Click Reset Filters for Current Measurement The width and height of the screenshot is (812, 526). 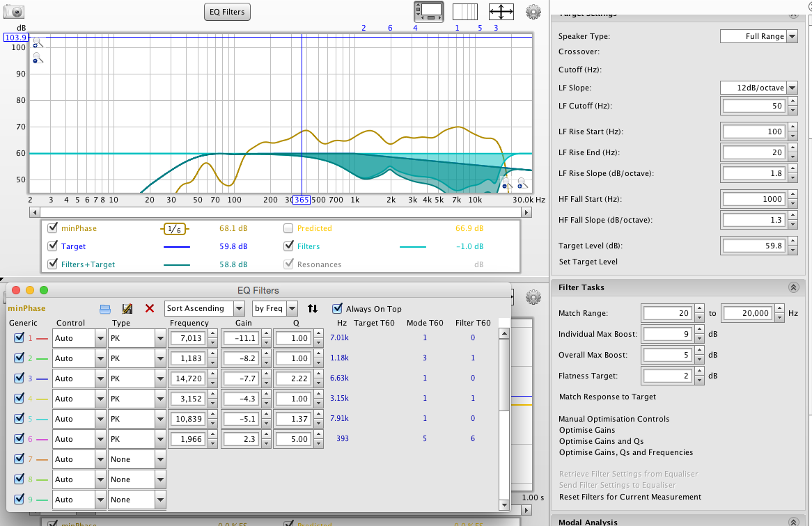pos(630,497)
